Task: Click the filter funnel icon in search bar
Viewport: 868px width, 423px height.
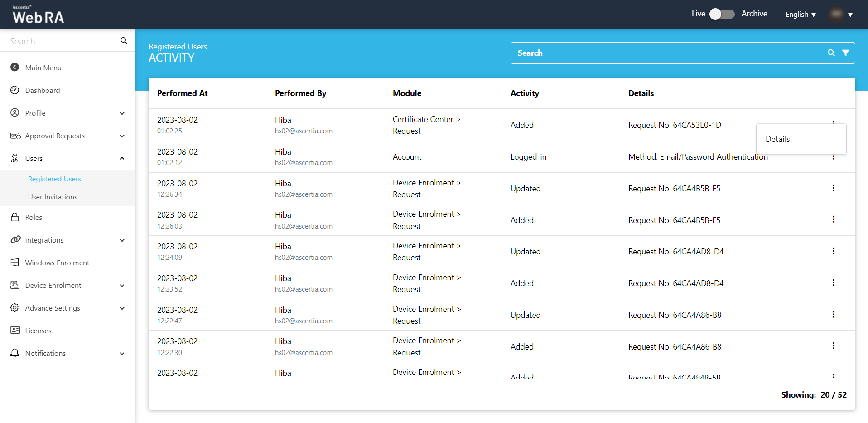Action: pyautogui.click(x=845, y=53)
